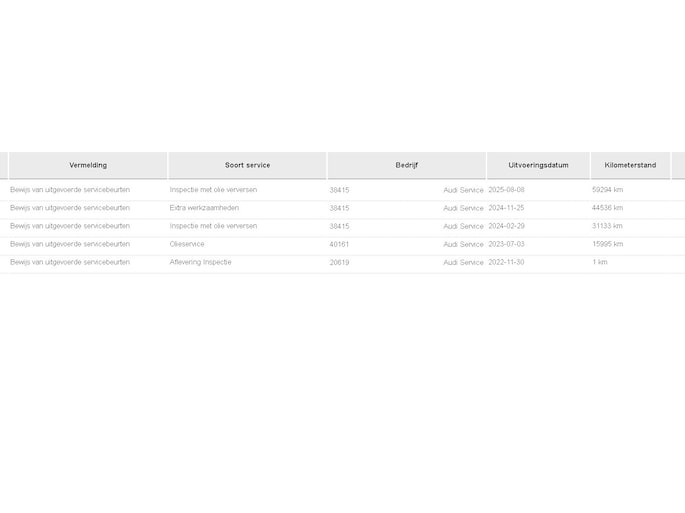685x513 pixels.
Task: Click the 15995 km mileage cell
Action: click(x=607, y=244)
